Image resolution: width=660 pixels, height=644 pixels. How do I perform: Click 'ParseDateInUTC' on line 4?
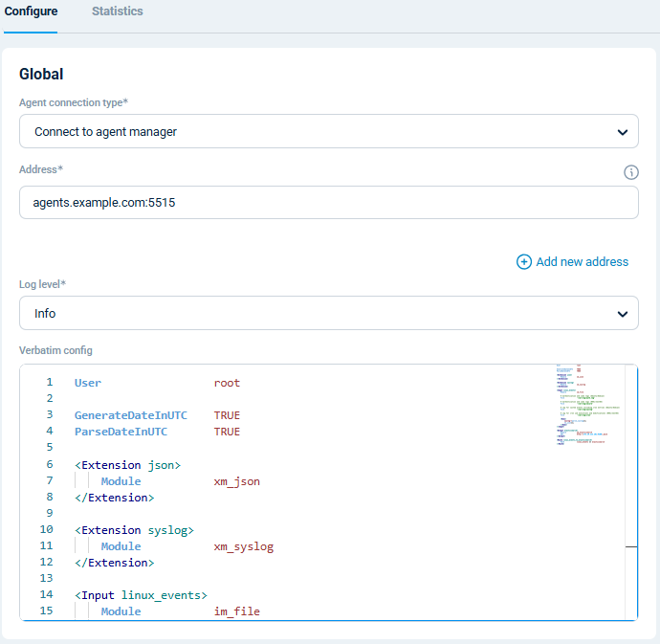[121, 432]
